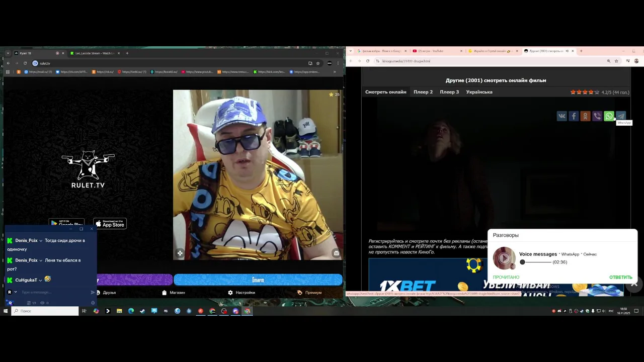View site info in the kinogo address bar
Screen dimensions: 644x362
tap(377, 61)
